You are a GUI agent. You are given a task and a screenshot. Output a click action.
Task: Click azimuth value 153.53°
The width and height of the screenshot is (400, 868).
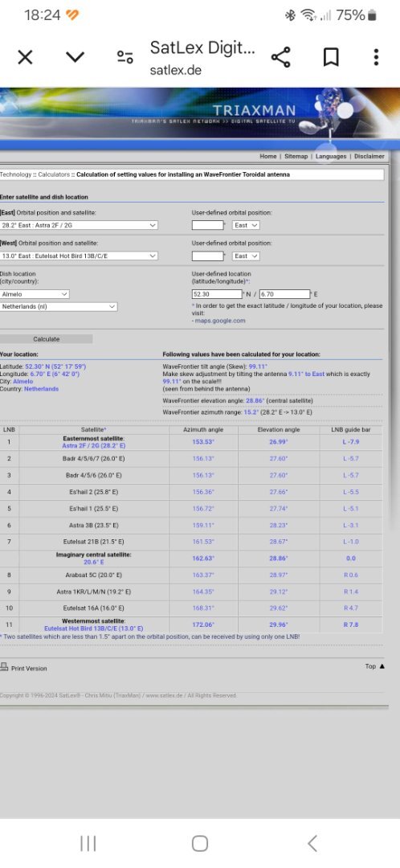[x=203, y=442]
